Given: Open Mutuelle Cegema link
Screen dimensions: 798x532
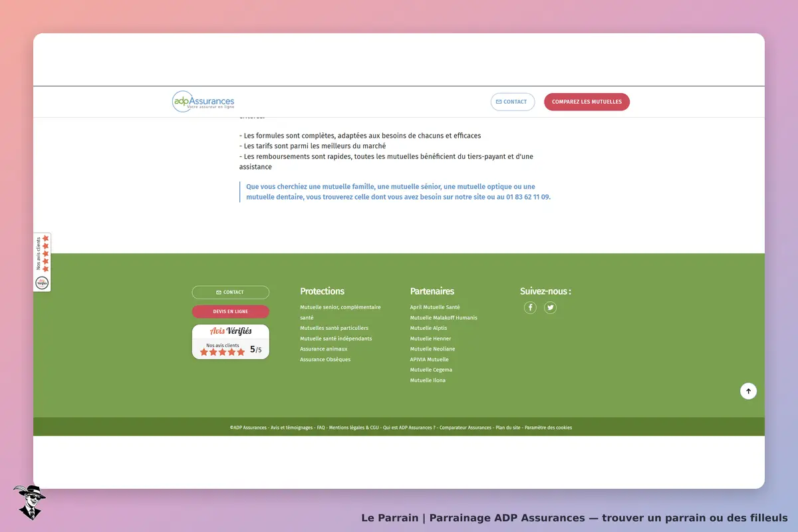Looking at the screenshot, I should (431, 370).
